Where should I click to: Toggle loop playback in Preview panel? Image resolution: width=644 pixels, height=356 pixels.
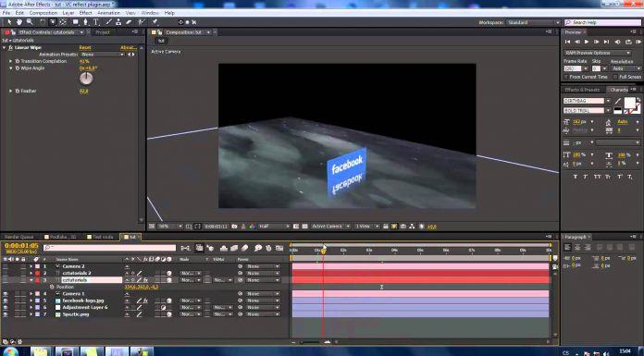coord(628,42)
